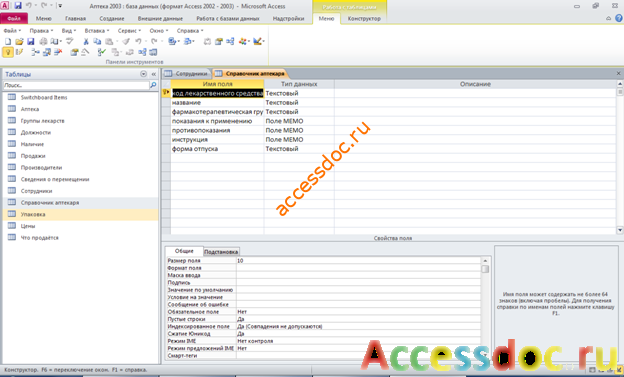Click the Поле МЕМО type for инструкция
624x377 pixels.
point(299,140)
